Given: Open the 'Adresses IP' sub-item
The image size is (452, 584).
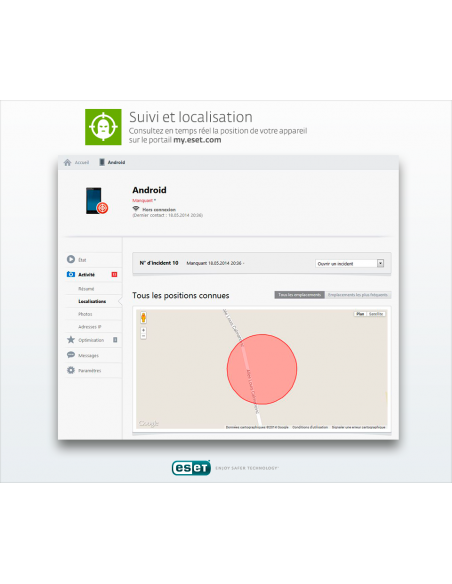Looking at the screenshot, I should [x=90, y=327].
